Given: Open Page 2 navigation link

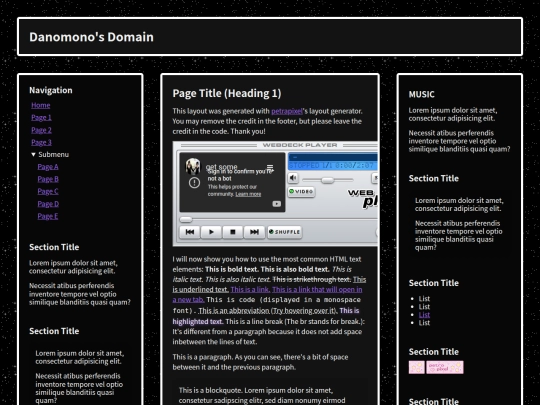Looking at the screenshot, I should click(x=41, y=130).
